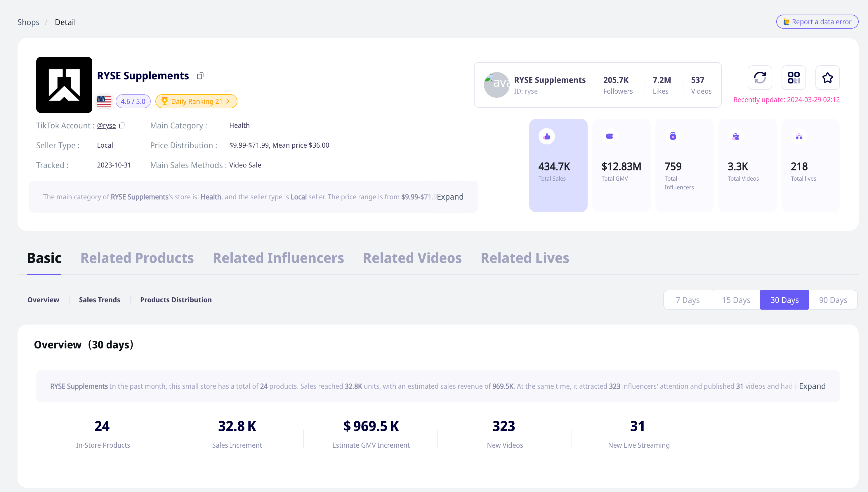The width and height of the screenshot is (868, 492).
Task: Click the Detail breadcrumb item
Action: (x=65, y=22)
